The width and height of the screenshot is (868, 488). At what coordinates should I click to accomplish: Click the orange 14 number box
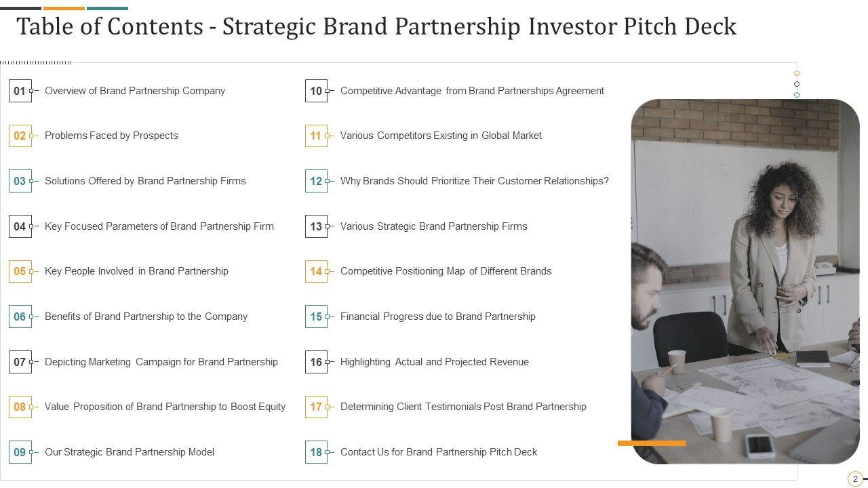(x=316, y=271)
